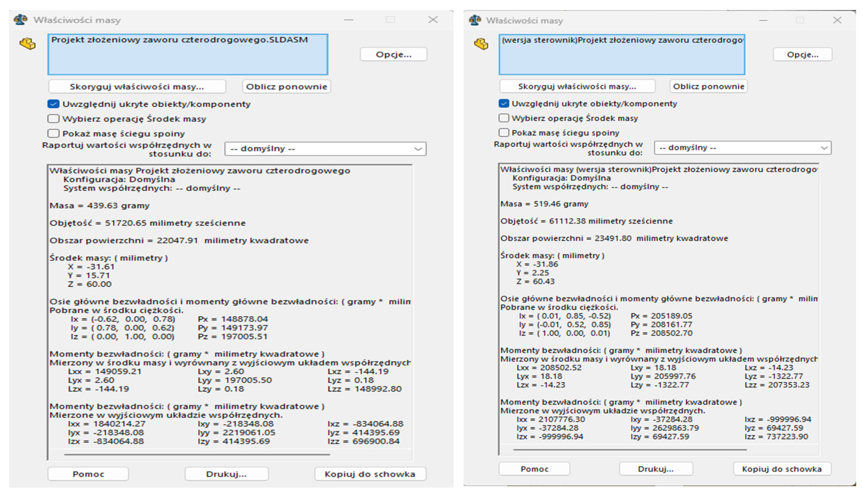Close the left Właściwości masy window

point(433,20)
